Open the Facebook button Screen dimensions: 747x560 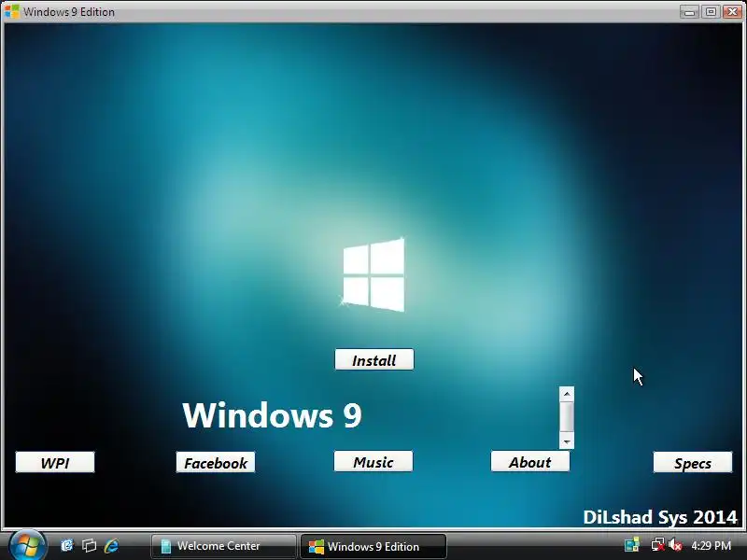(x=216, y=462)
